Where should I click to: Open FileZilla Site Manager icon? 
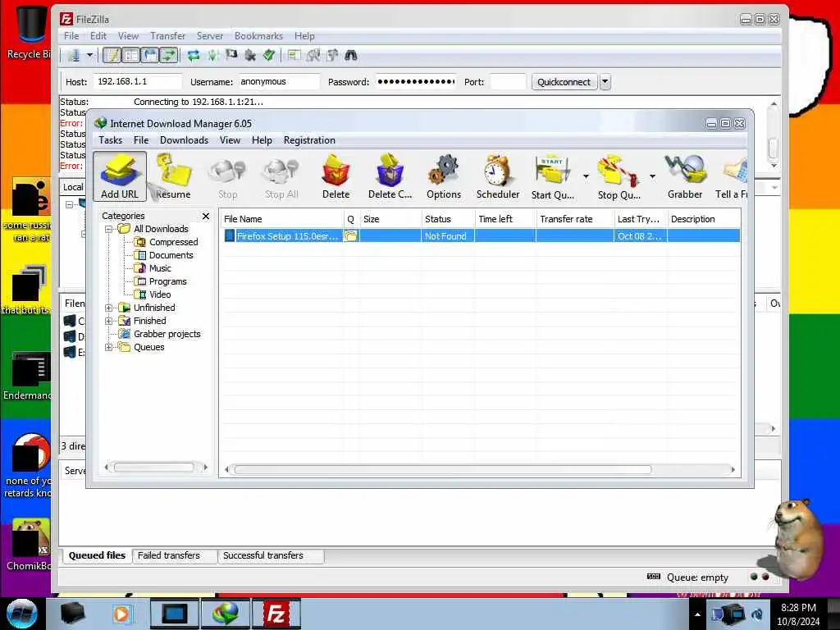(x=74, y=55)
